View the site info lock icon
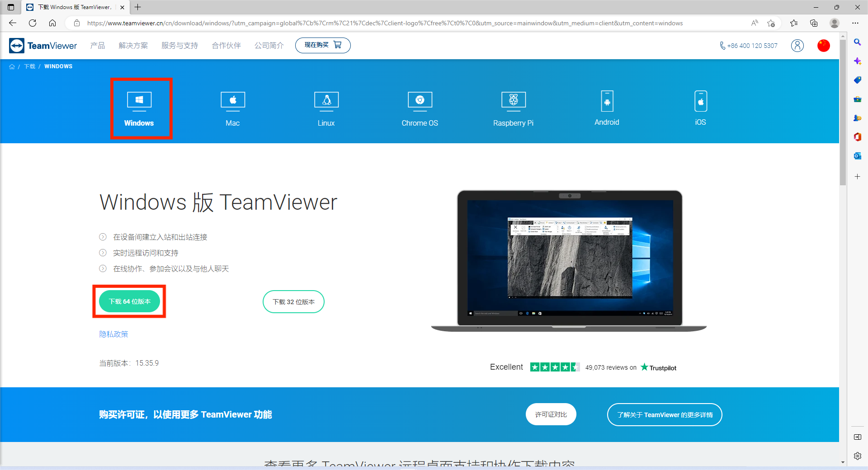The image size is (868, 470). 77,23
